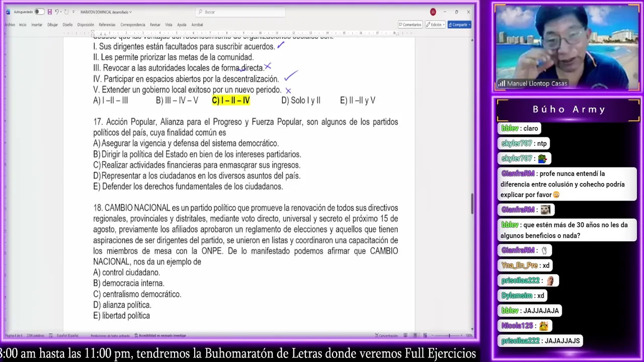This screenshot has height=362, width=644.
Task: Switch to the Diseño tab
Action: click(67, 25)
